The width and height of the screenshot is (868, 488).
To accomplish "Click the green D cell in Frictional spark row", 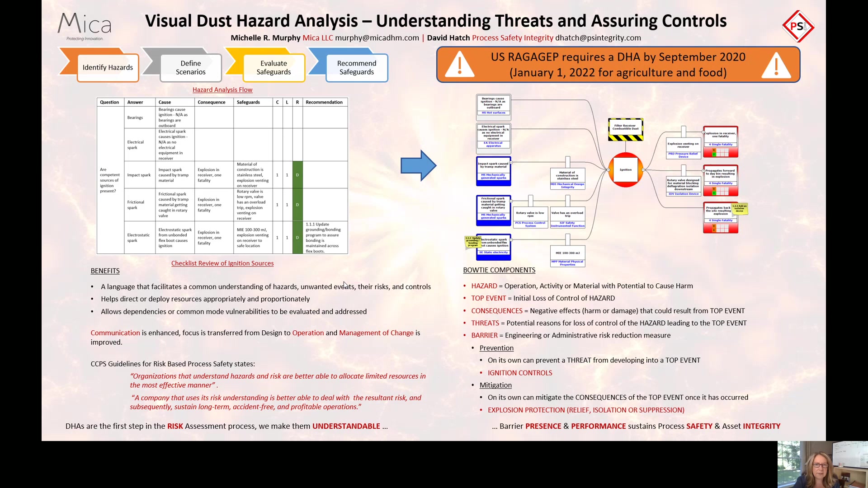I will pos(297,205).
